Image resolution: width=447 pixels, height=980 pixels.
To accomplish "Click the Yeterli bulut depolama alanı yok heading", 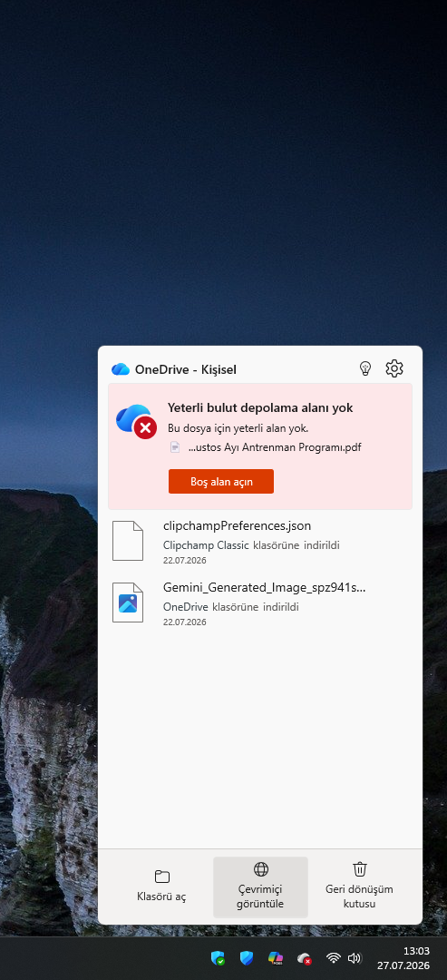I will (260, 408).
